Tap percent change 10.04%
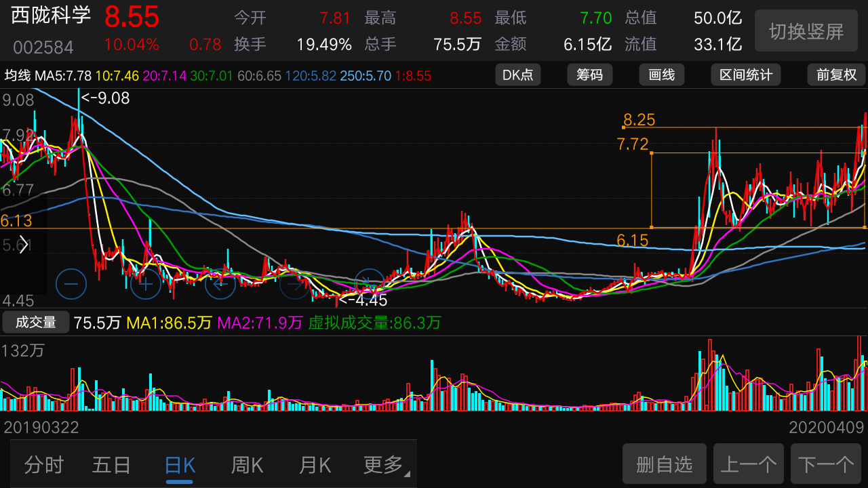868x488 pixels. (x=132, y=45)
